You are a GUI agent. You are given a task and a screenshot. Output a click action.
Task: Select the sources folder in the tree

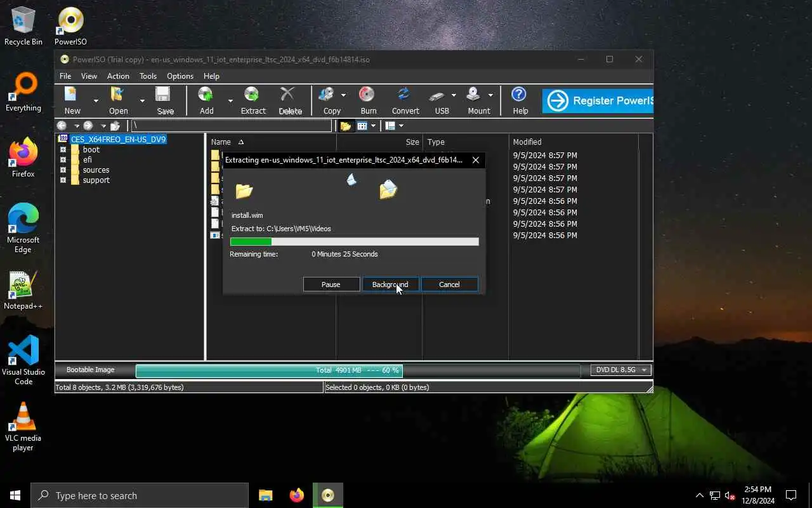pos(96,170)
